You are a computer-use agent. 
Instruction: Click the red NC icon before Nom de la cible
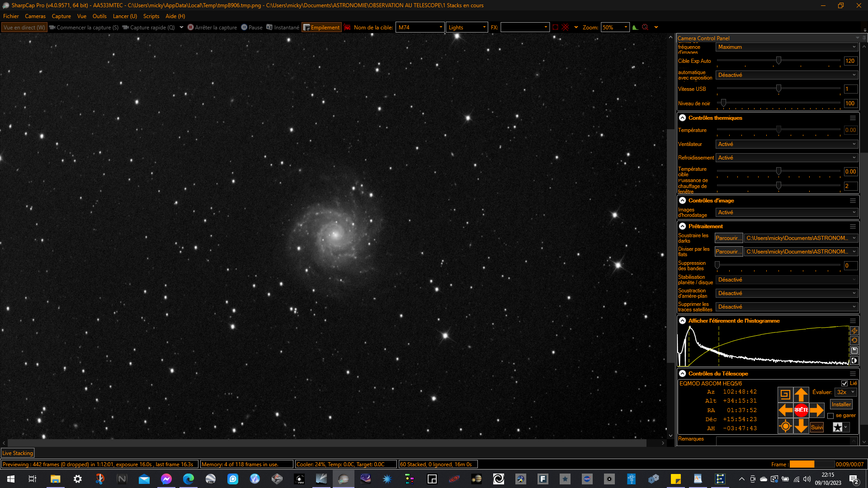347,28
